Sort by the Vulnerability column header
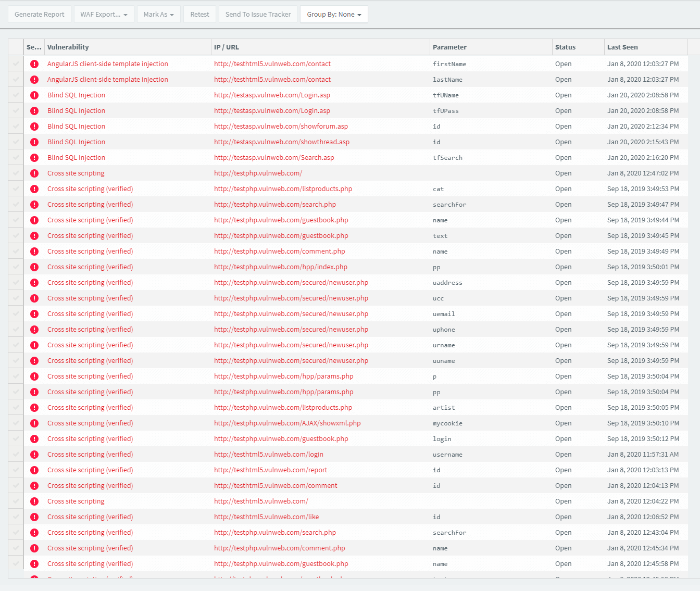Viewport: 700px width, 591px height. coord(68,47)
